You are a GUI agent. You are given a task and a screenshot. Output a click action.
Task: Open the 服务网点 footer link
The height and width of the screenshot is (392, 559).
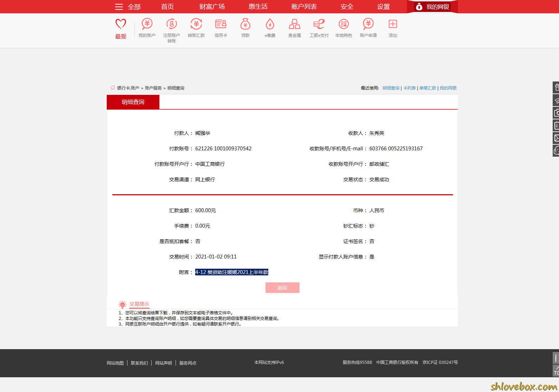click(188, 363)
